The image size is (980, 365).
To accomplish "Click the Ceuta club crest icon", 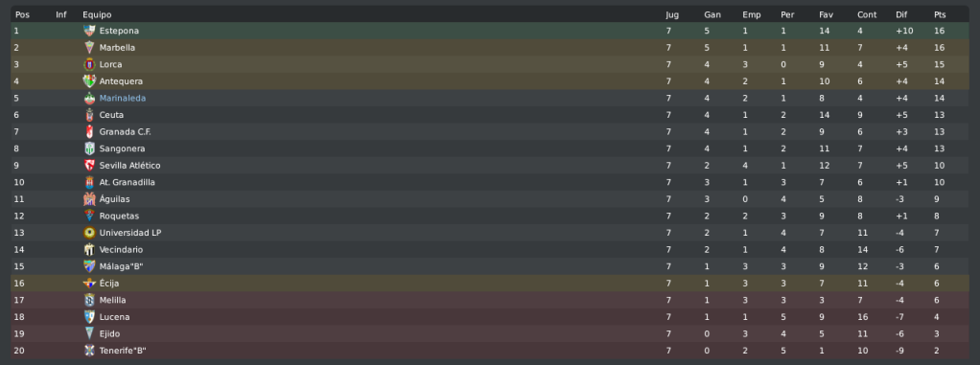I will (x=89, y=115).
